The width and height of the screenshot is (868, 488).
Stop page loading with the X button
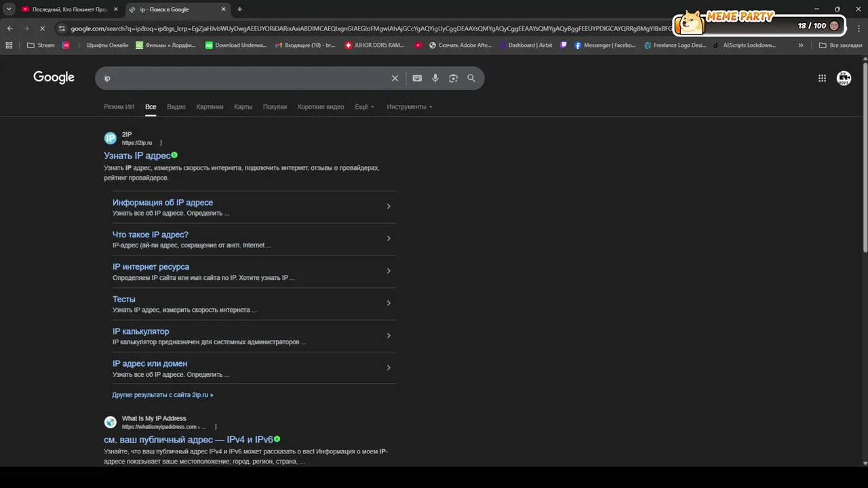coord(42,28)
